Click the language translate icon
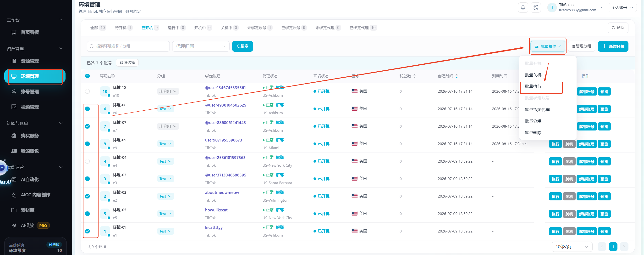The width and height of the screenshot is (644, 255). click(x=536, y=7)
